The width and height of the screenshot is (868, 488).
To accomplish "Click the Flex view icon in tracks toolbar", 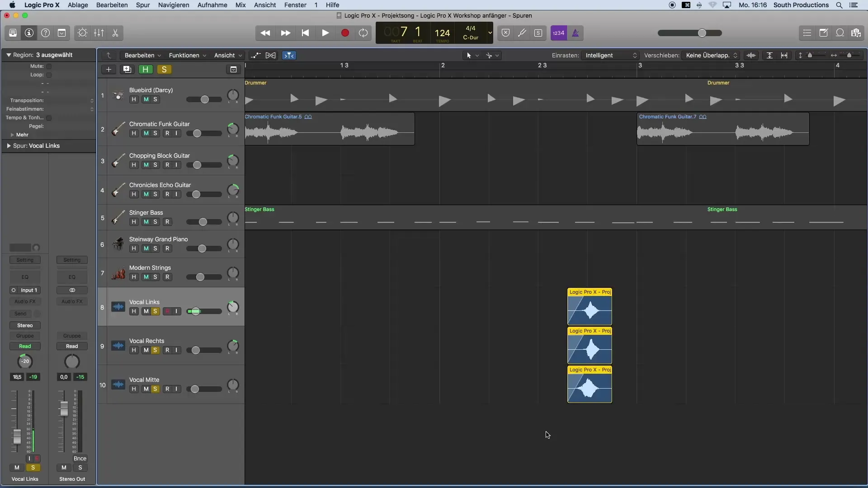I will click(270, 56).
